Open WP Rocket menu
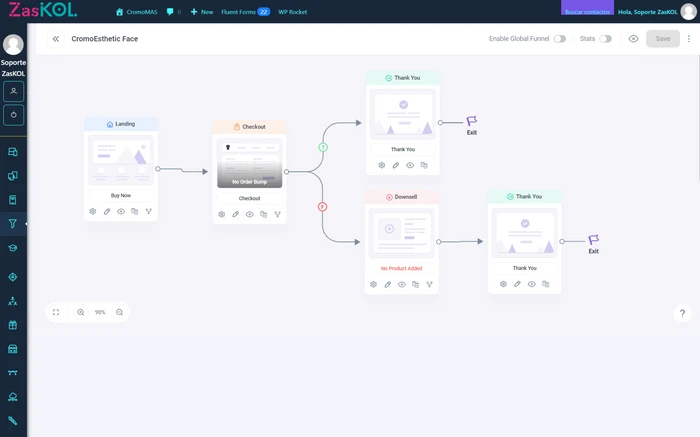The image size is (700, 437). coord(292,12)
